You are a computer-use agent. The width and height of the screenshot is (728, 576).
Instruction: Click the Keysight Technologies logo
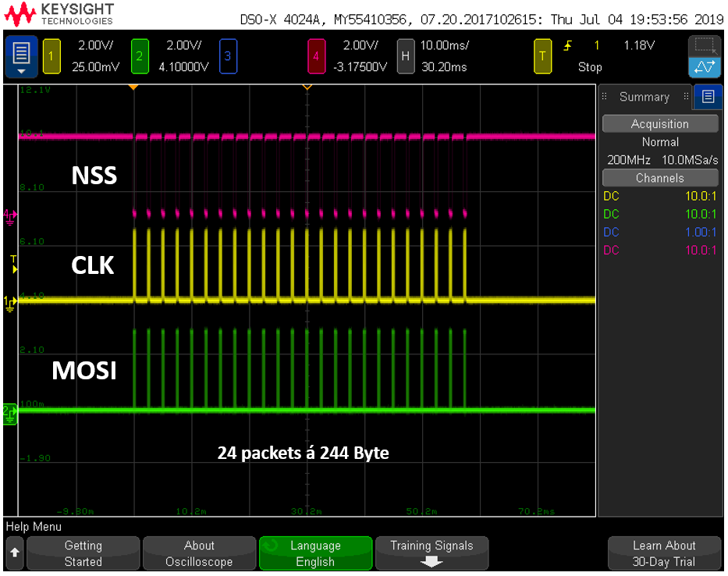click(59, 14)
